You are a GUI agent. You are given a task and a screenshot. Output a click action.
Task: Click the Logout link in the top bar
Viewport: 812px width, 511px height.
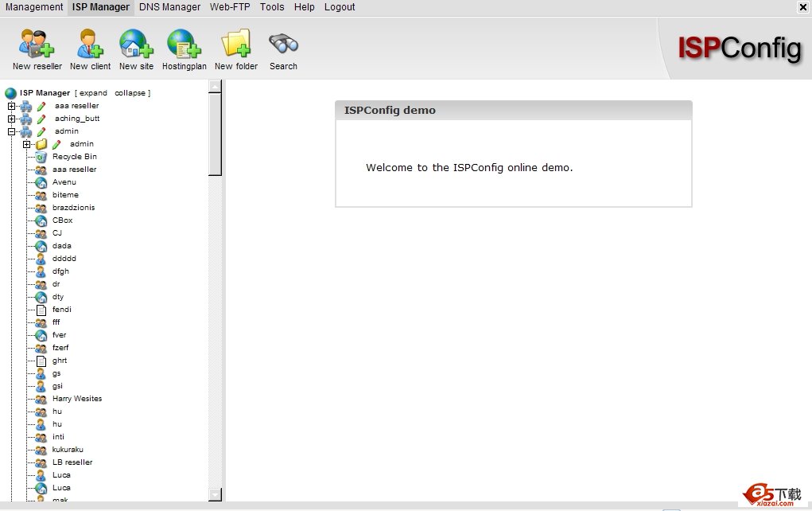[340, 7]
